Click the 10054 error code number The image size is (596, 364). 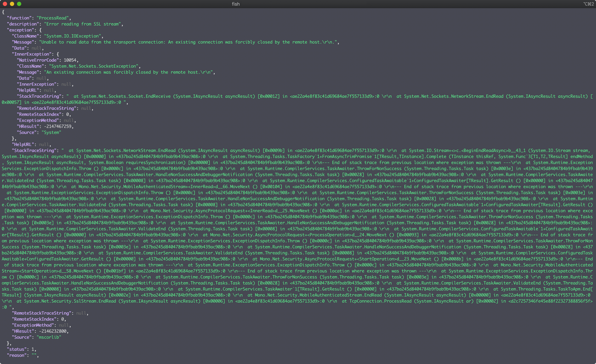[70, 60]
